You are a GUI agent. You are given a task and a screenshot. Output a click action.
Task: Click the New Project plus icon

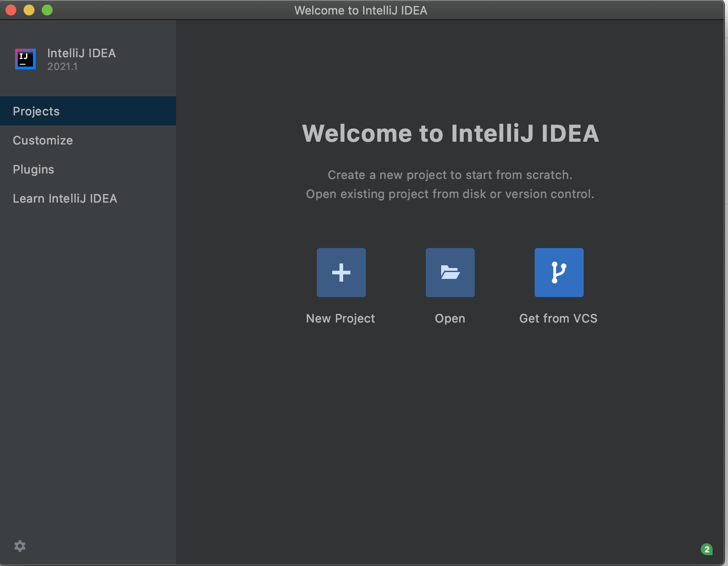click(341, 273)
